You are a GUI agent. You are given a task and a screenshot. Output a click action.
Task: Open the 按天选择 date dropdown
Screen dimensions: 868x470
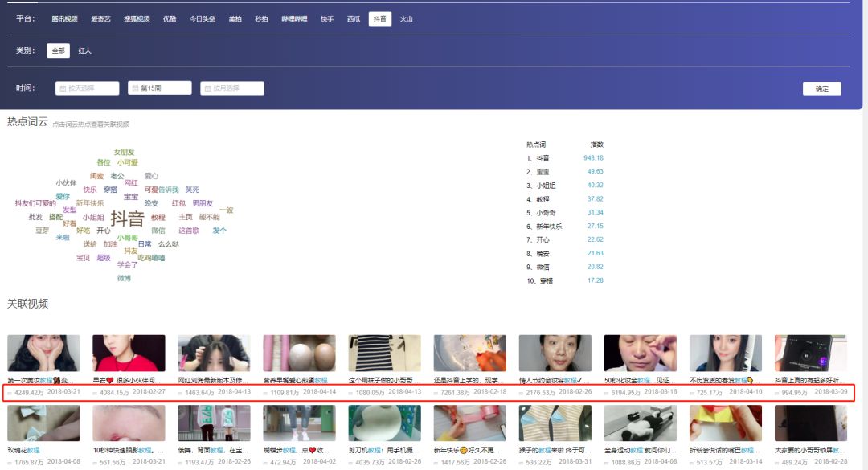87,88
